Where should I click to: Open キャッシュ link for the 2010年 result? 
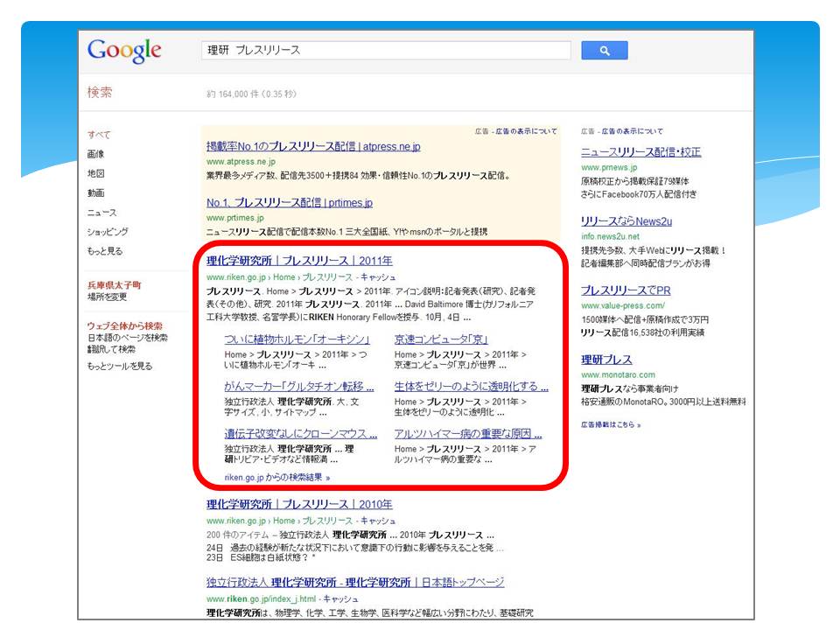tap(378, 521)
